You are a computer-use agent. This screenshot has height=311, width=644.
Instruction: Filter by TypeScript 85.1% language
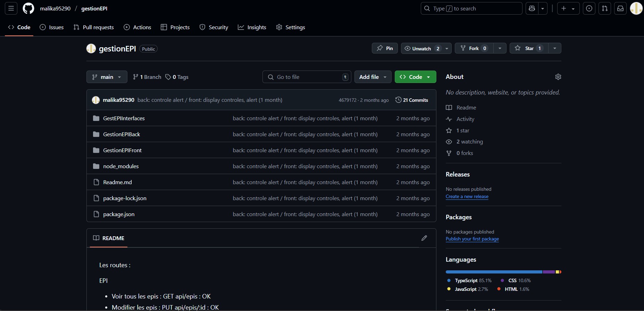469,280
